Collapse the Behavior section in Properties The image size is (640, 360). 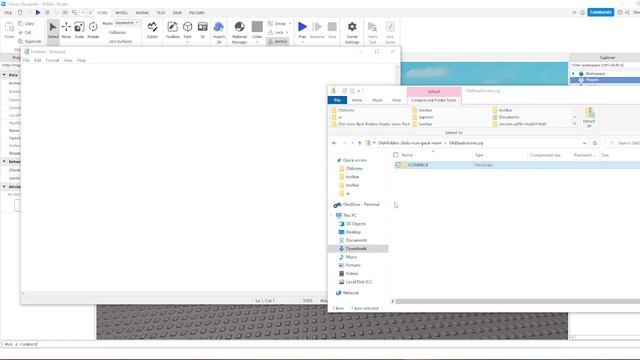pos(4,162)
